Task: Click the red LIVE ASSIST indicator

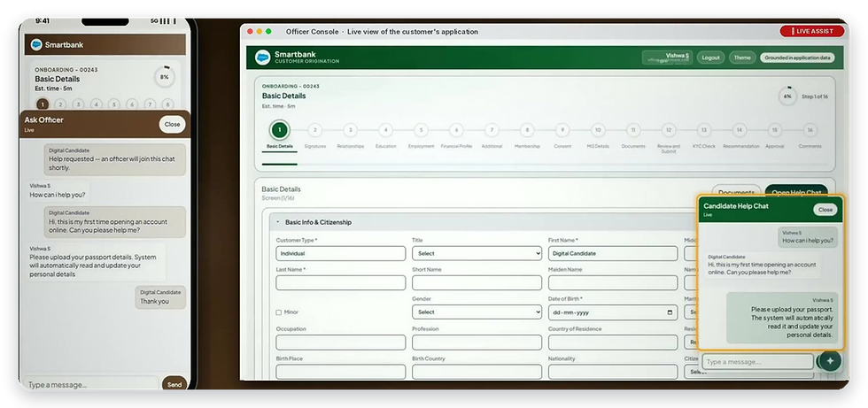Action: 811,32
